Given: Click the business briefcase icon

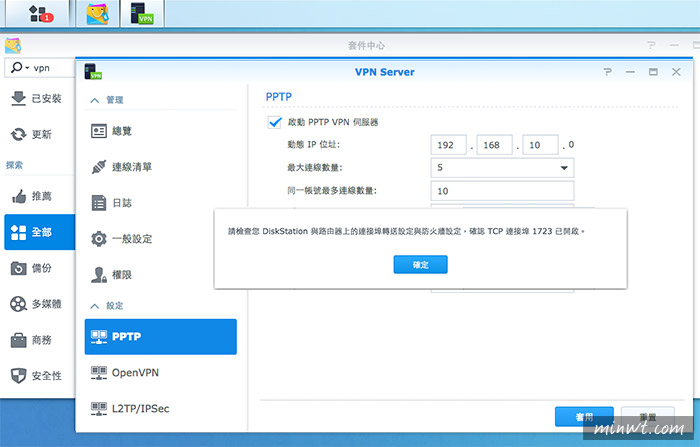Looking at the screenshot, I should coord(18,340).
